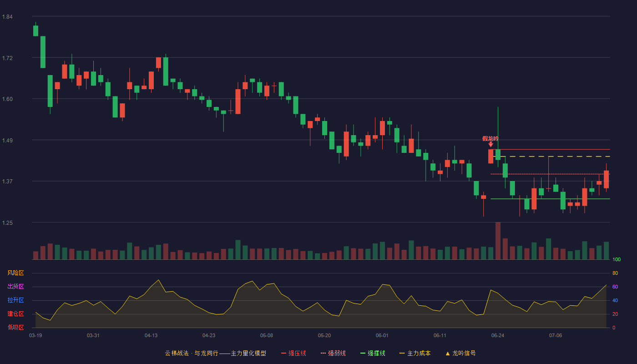Click the solid green strong-support line
This screenshot has width=637, height=364.
[x=551, y=199]
